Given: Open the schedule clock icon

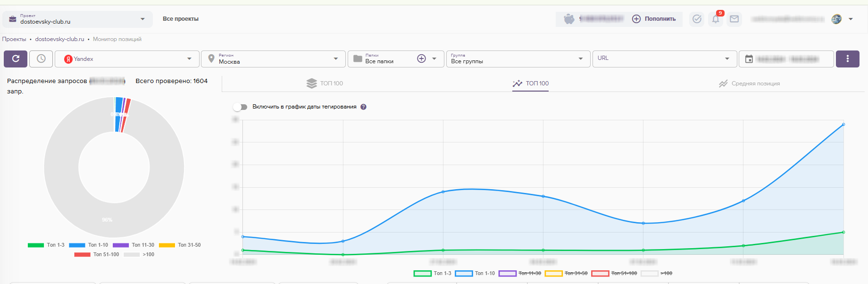Looking at the screenshot, I should pyautogui.click(x=41, y=59).
